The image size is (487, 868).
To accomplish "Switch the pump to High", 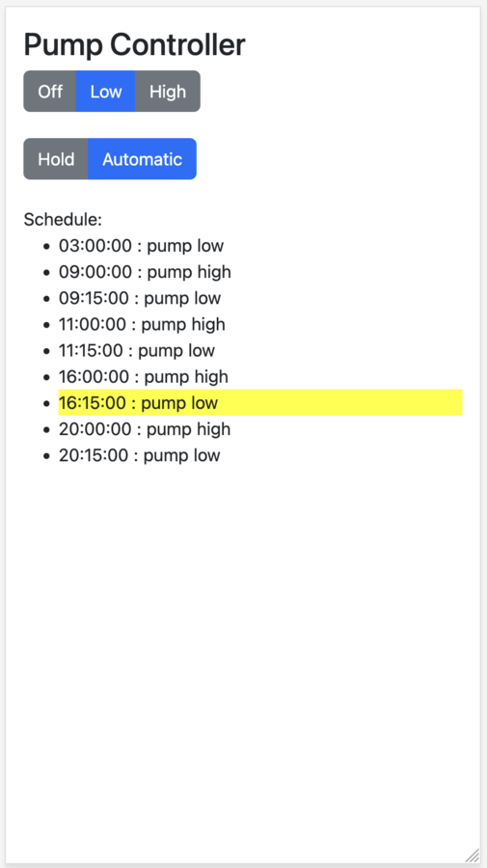I will pyautogui.click(x=168, y=92).
